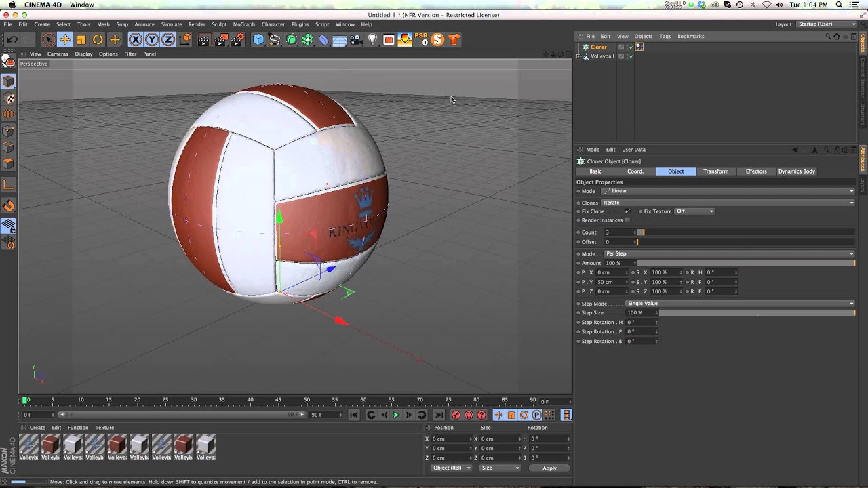This screenshot has width=868, height=488.
Task: Click the red Autokeying icon
Action: (469, 415)
